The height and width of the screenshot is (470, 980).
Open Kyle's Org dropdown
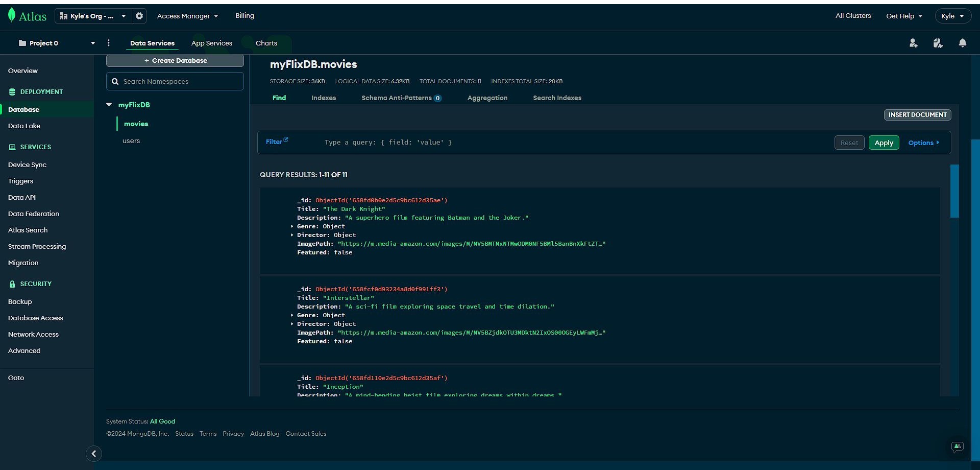click(93, 16)
